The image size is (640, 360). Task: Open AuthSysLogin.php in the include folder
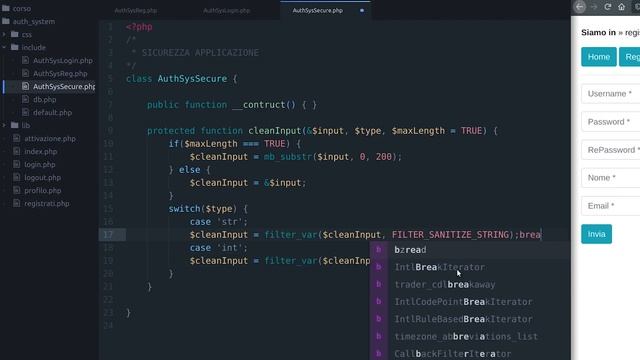[x=63, y=60]
